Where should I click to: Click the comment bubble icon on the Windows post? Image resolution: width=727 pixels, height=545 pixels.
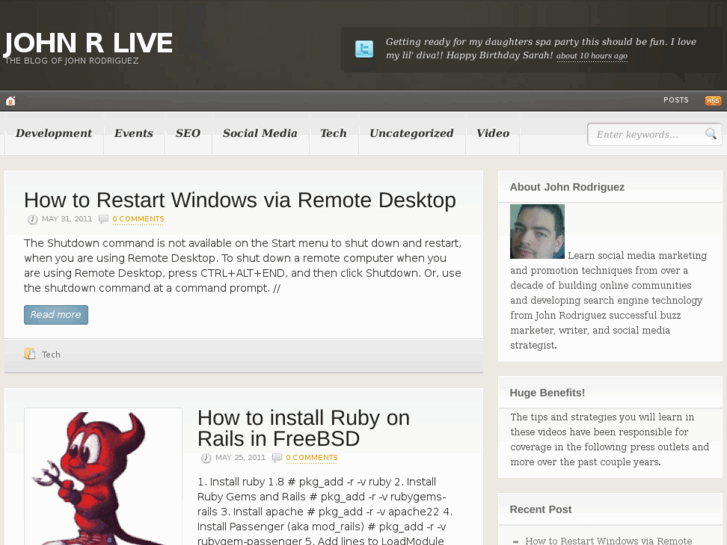tap(103, 219)
